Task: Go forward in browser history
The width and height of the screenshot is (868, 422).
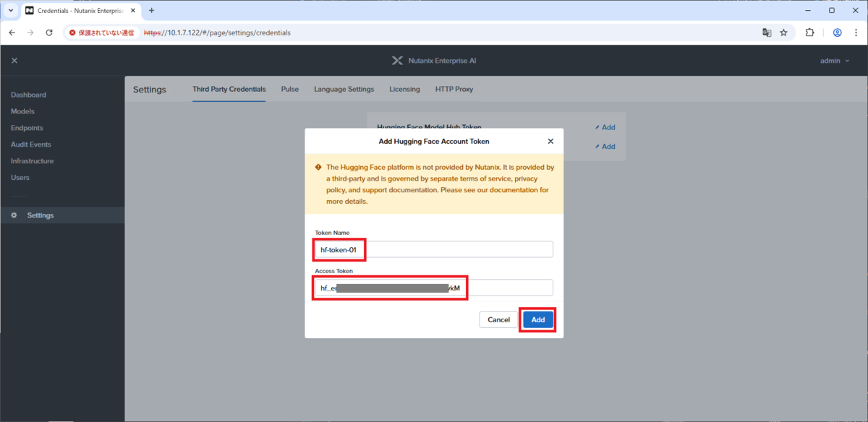Action: 30,33
